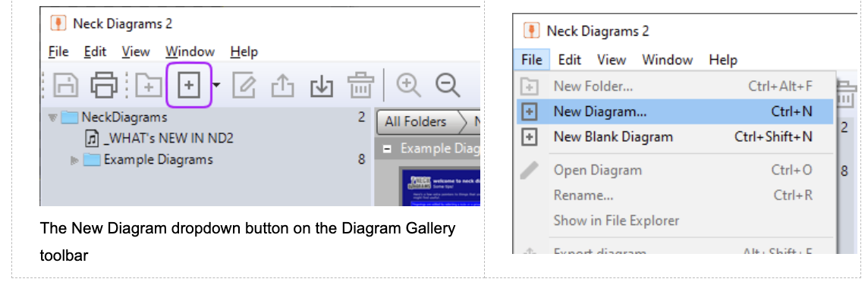Click the Print icon in the toolbar

click(105, 85)
